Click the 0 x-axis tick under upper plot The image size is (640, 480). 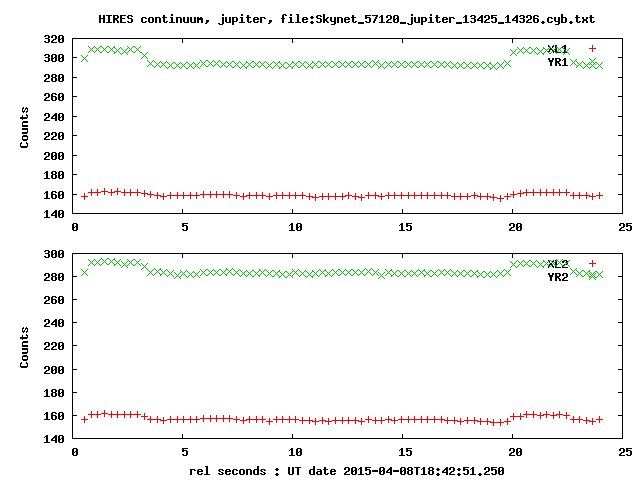(75, 227)
